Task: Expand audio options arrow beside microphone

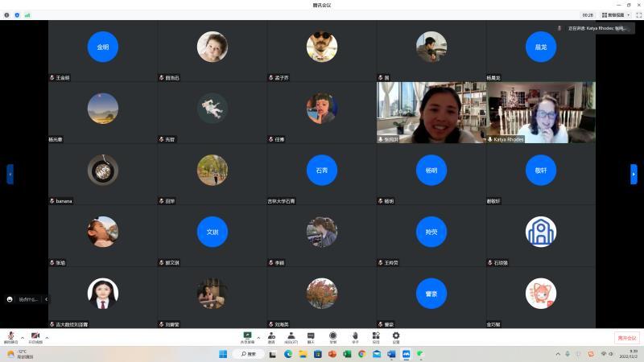Action: (23, 337)
